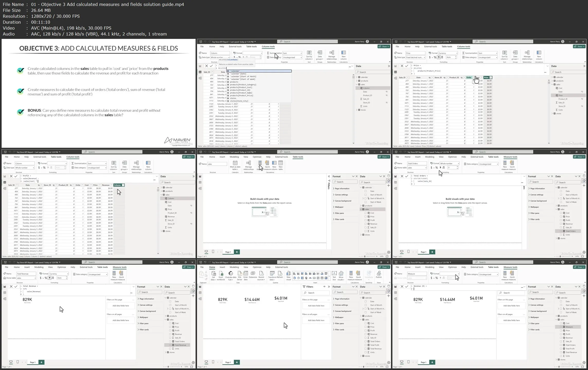Click Mark as date table in the Table tools frame
This screenshot has height=370, width=588.
235,166
